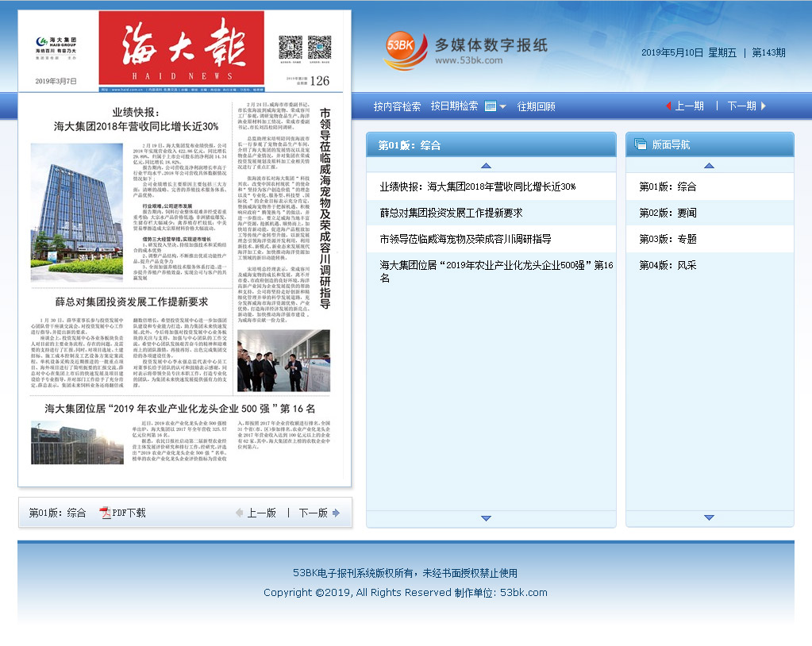Open 往期回顾 past issues
The height and width of the screenshot is (646, 812).
tap(536, 106)
